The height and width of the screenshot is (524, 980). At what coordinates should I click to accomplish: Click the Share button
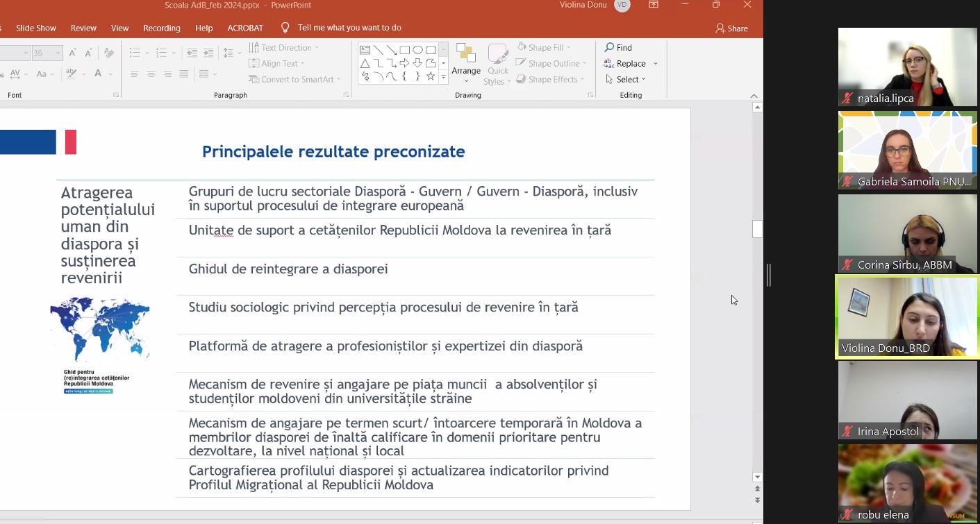732,28
